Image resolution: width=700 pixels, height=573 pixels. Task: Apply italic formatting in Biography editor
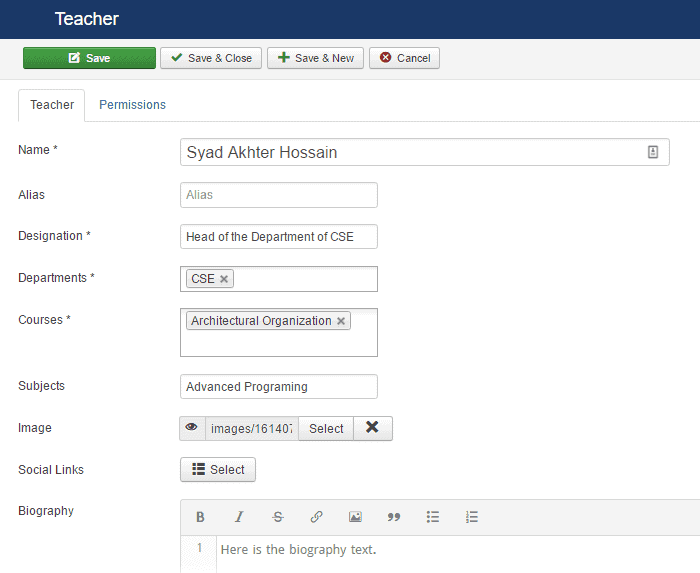[x=239, y=517]
